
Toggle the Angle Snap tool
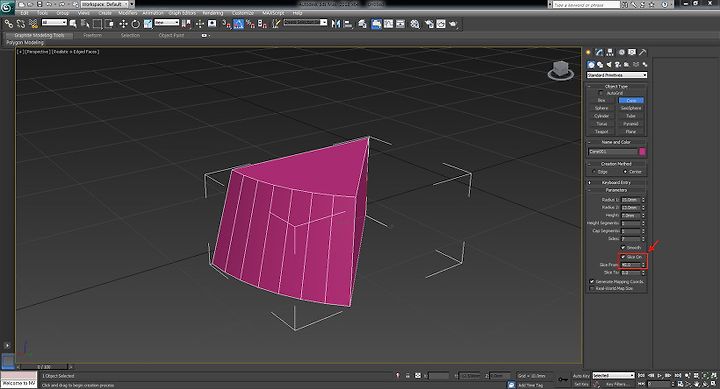coord(238,24)
